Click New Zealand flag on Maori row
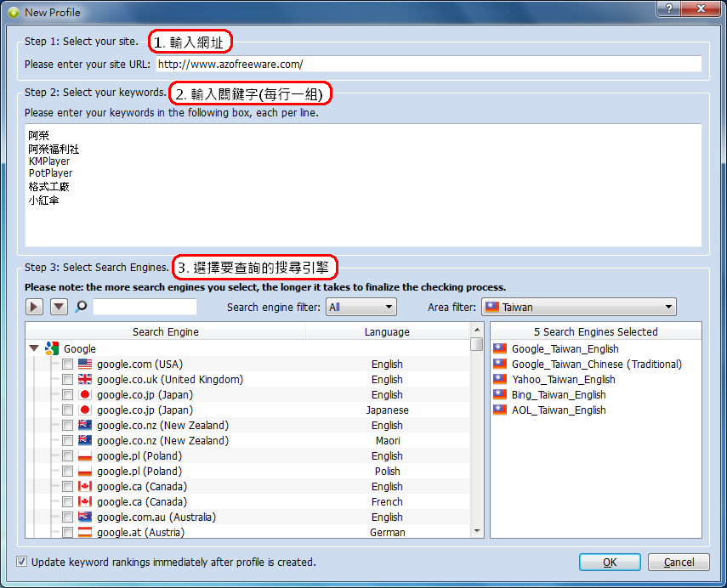The height and width of the screenshot is (588, 727). tap(85, 440)
